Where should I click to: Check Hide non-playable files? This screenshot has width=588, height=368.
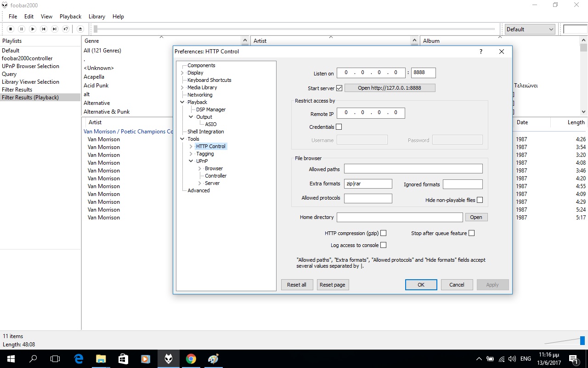[480, 200]
